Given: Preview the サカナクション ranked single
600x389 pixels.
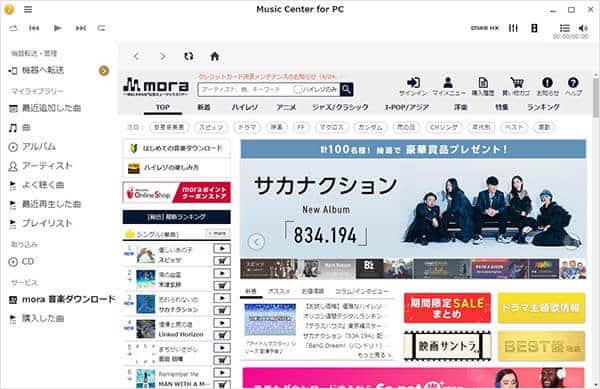Looking at the screenshot, I should (x=222, y=298).
